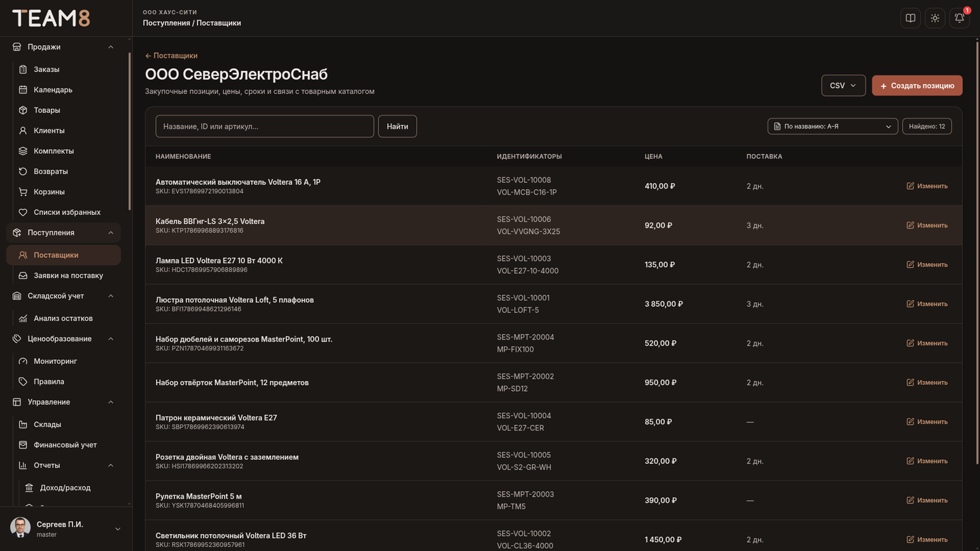The image size is (980, 551).
Task: Collapse the Поступления sidebar section
Action: coord(111,233)
